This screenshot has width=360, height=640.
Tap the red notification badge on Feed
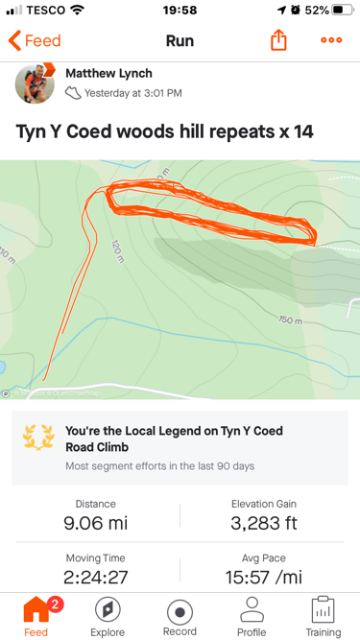(54, 606)
